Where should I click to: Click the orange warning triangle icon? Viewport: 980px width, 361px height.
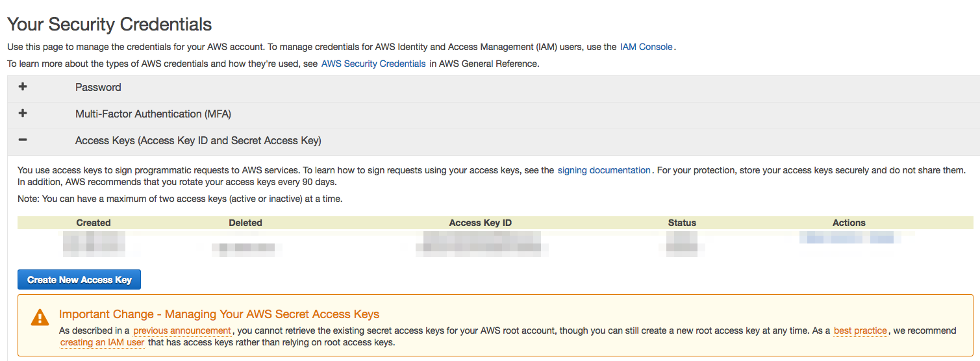click(x=40, y=317)
